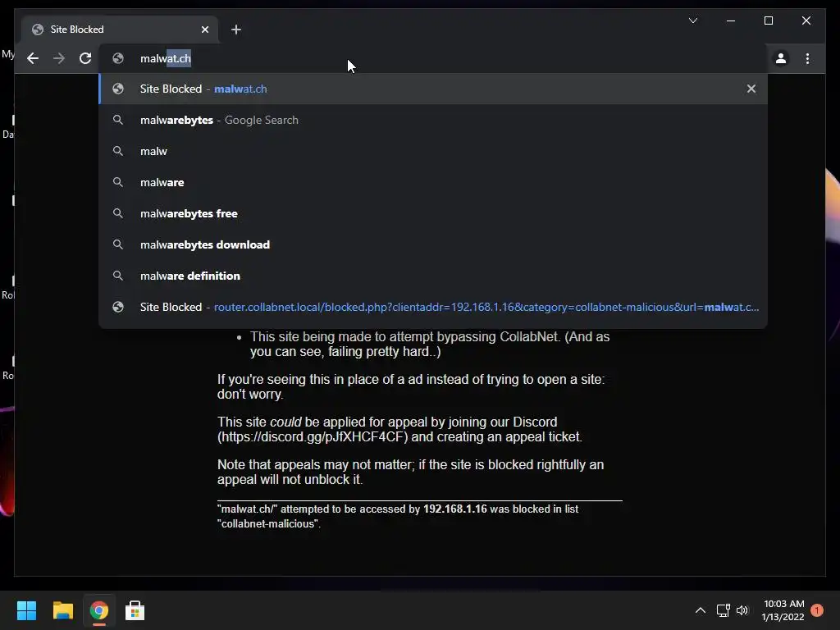Choose the Site Blocked malwat.ch suggestion
Image resolution: width=840 pixels, height=630 pixels.
click(433, 89)
